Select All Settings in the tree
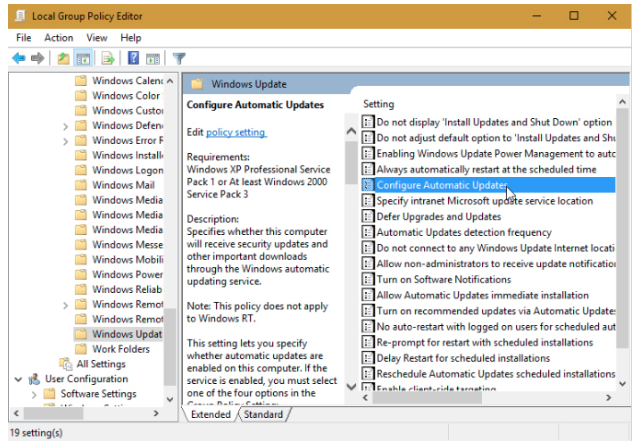This screenshot has width=636, height=446. (x=101, y=364)
